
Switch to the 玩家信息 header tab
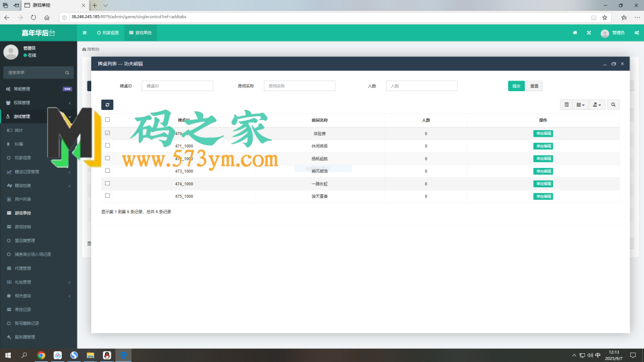coord(108,33)
